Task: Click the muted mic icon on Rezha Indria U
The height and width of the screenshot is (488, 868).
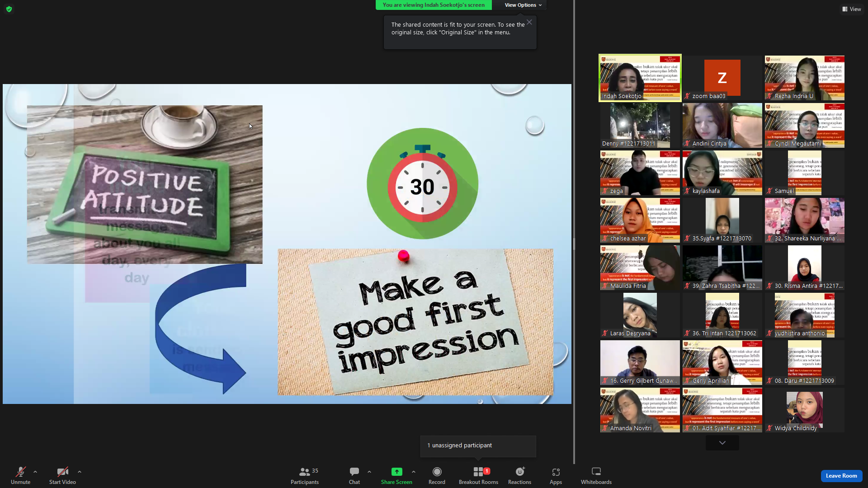Action: tap(769, 96)
